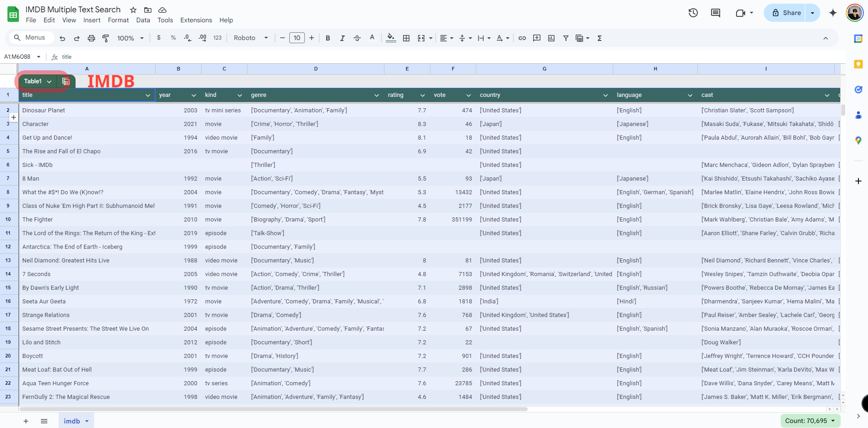Open the comments panel
868x428 pixels.
716,13
